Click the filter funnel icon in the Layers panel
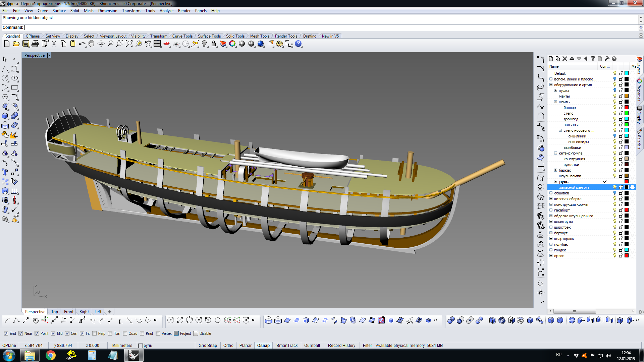644x362 pixels. 593,59
